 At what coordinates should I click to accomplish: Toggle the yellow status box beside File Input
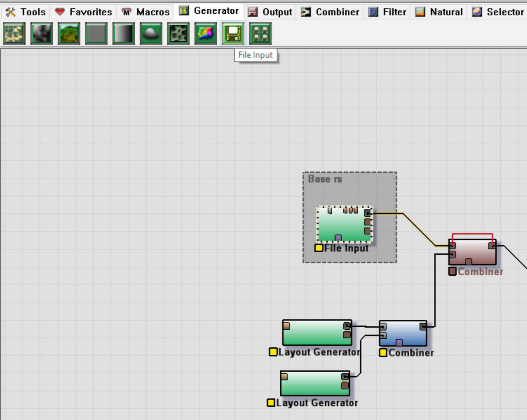coord(319,248)
